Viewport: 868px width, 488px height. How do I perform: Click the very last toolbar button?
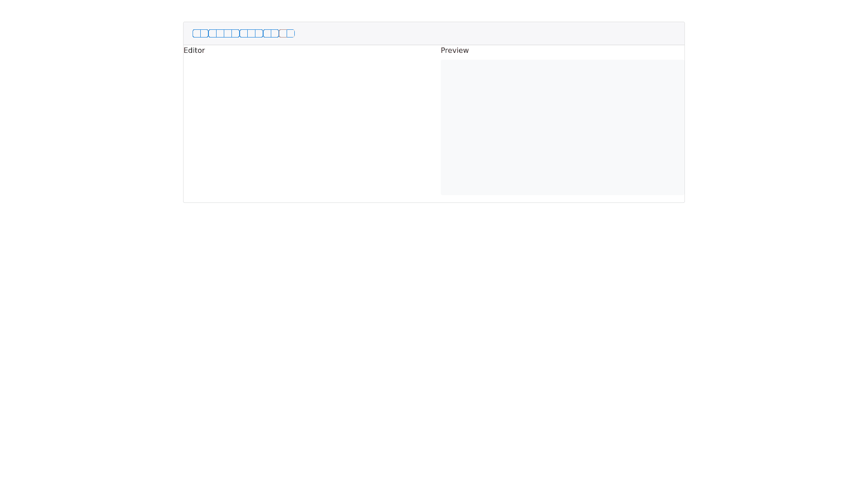291,33
